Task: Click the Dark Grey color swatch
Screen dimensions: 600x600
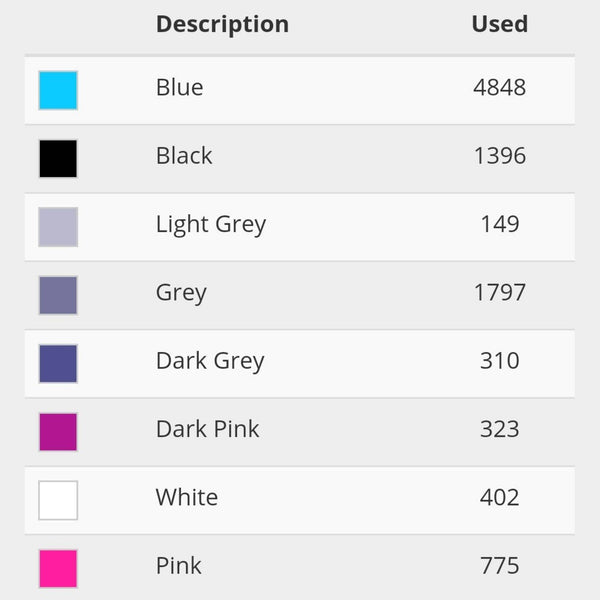Action: coord(58,363)
